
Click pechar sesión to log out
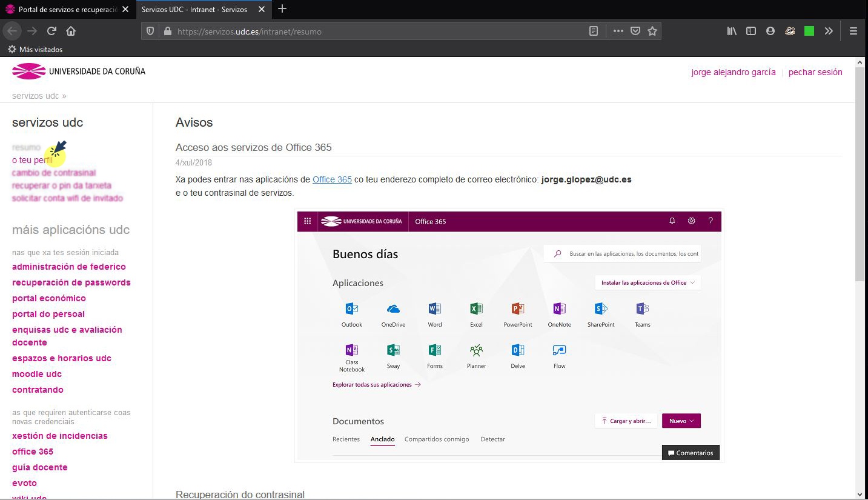pyautogui.click(x=815, y=72)
